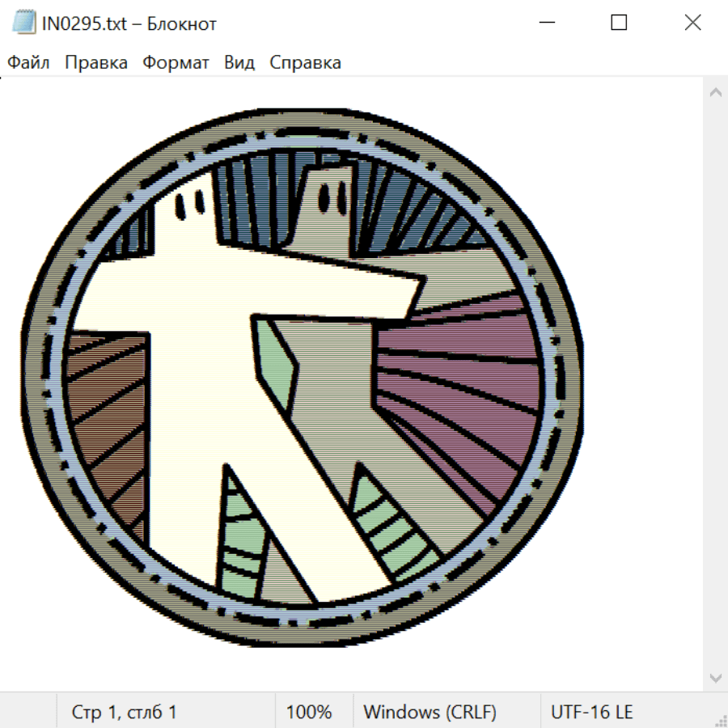The image size is (728, 728).
Task: Click the Notepad icon in title bar
Action: pyautogui.click(x=23, y=23)
